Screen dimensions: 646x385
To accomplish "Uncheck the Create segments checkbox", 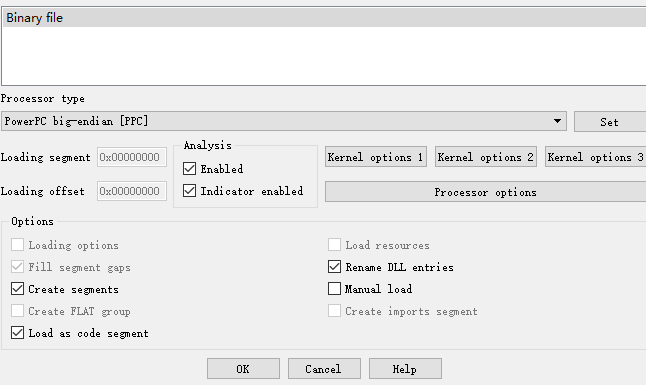I will tap(17, 289).
